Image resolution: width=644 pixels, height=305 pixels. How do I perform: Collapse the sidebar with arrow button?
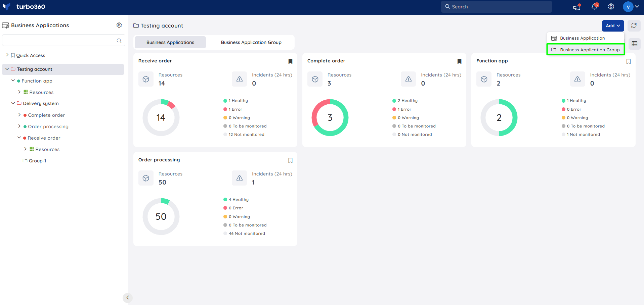[128, 298]
